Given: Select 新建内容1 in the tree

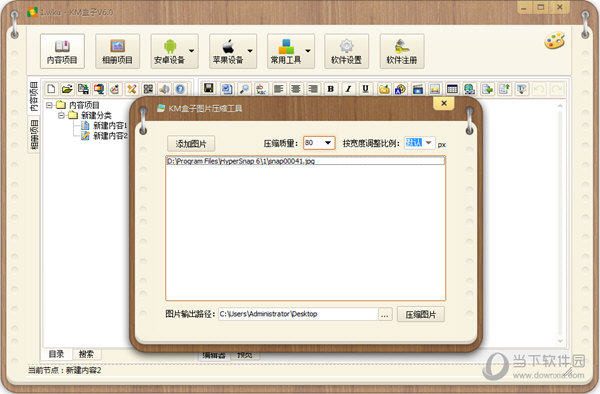Looking at the screenshot, I should pyautogui.click(x=110, y=125).
